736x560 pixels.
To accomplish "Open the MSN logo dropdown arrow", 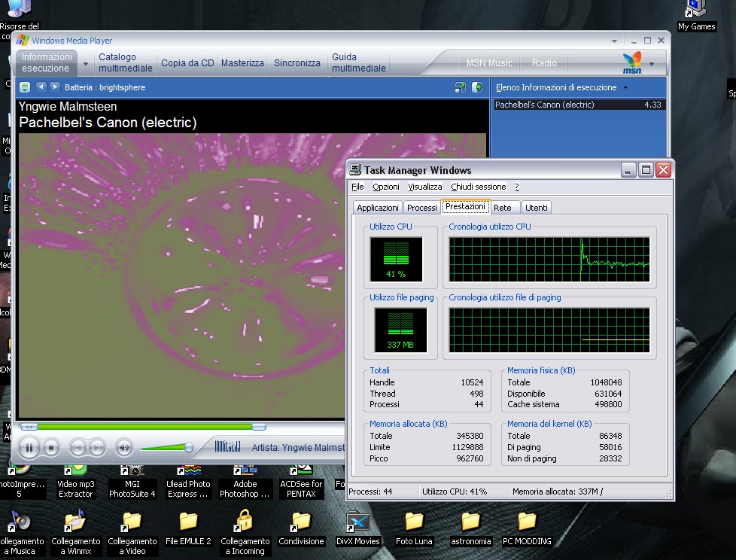I will (652, 63).
